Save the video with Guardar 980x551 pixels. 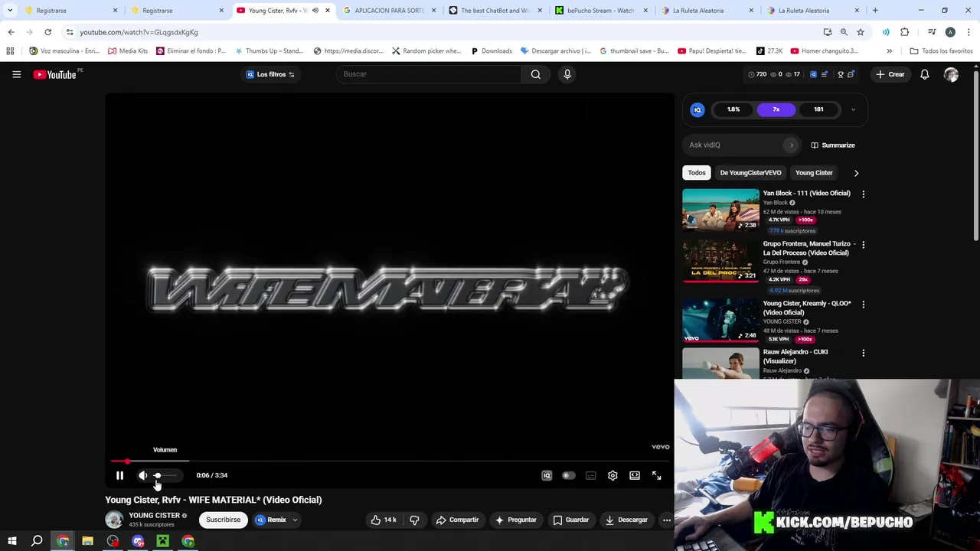click(571, 520)
